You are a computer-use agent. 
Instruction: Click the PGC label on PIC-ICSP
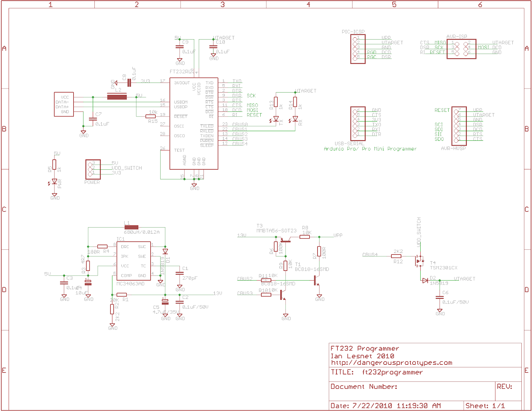[x=372, y=57]
